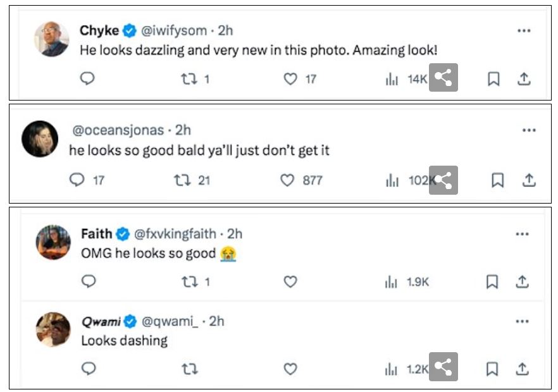
Task: Click the gray share overlay on Chyke's tweet
Action: [443, 78]
